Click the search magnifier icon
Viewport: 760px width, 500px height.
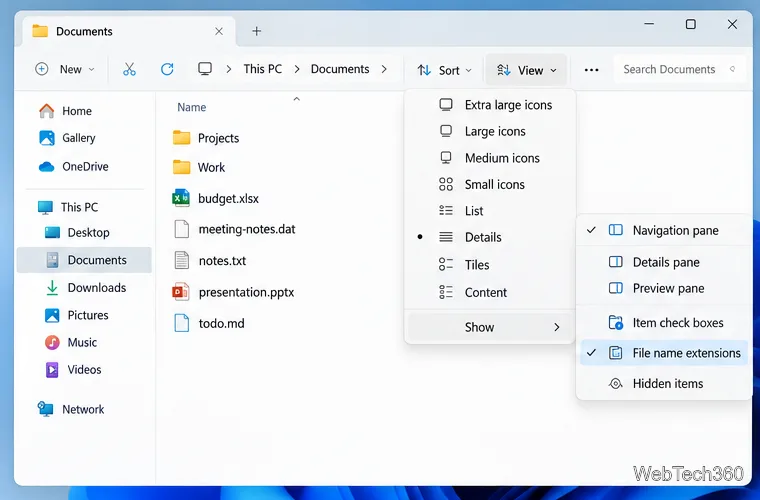point(733,69)
